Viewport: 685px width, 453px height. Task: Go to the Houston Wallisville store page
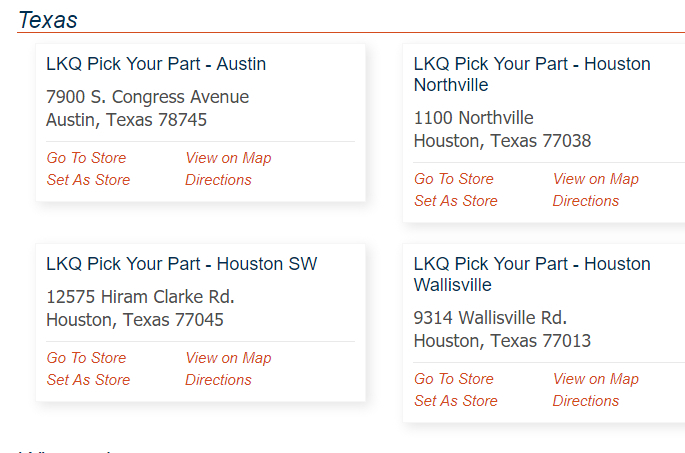point(454,379)
